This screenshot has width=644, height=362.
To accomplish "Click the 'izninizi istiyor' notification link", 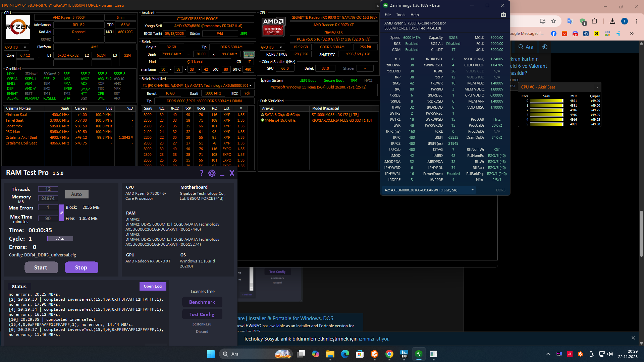I will pyautogui.click(x=374, y=339).
